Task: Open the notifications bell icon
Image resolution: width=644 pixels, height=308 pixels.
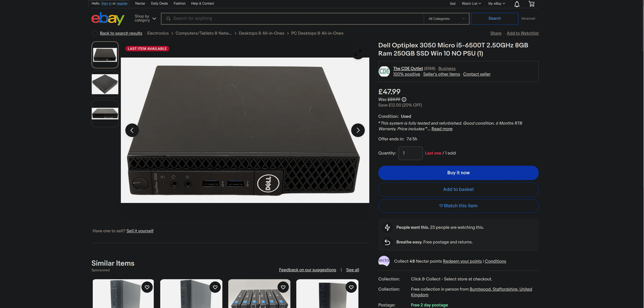Action: 517,4
